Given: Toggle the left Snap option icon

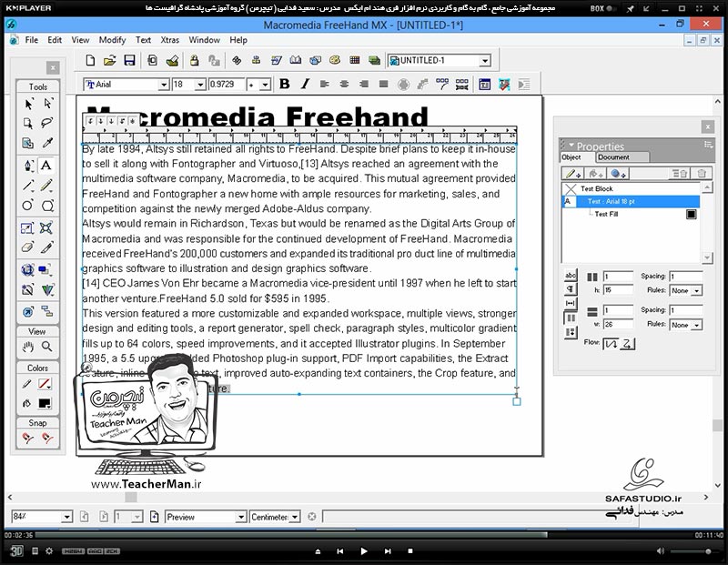Looking at the screenshot, I should point(28,438).
